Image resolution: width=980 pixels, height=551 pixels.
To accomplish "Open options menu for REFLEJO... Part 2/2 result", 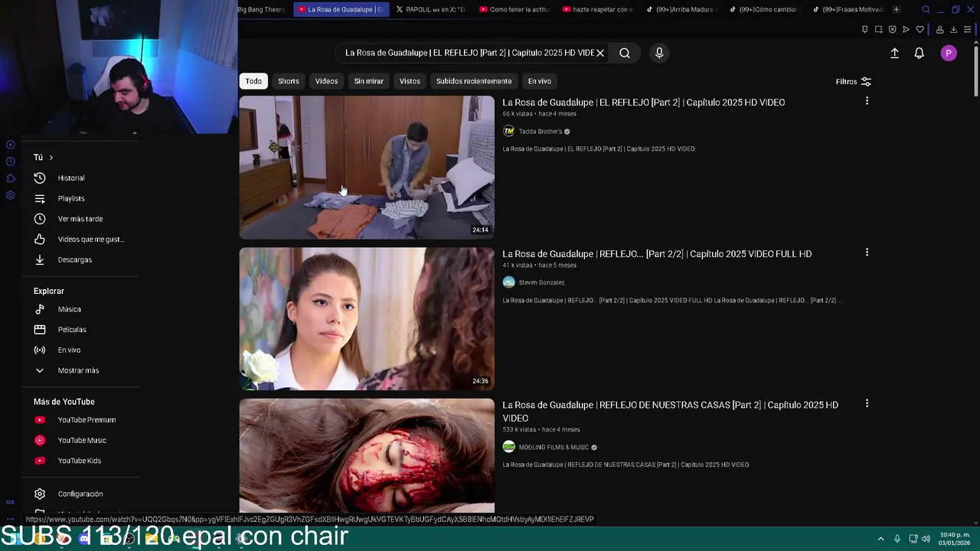I will 867,253.
